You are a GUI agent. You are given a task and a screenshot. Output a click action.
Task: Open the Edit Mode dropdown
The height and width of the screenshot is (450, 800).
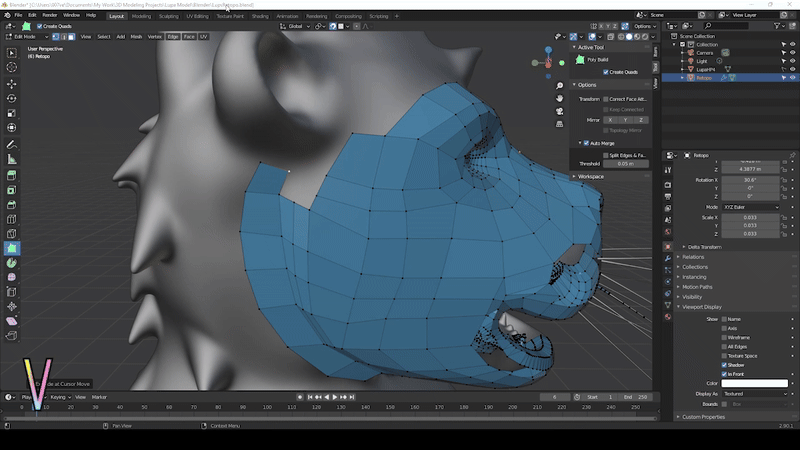(27, 37)
